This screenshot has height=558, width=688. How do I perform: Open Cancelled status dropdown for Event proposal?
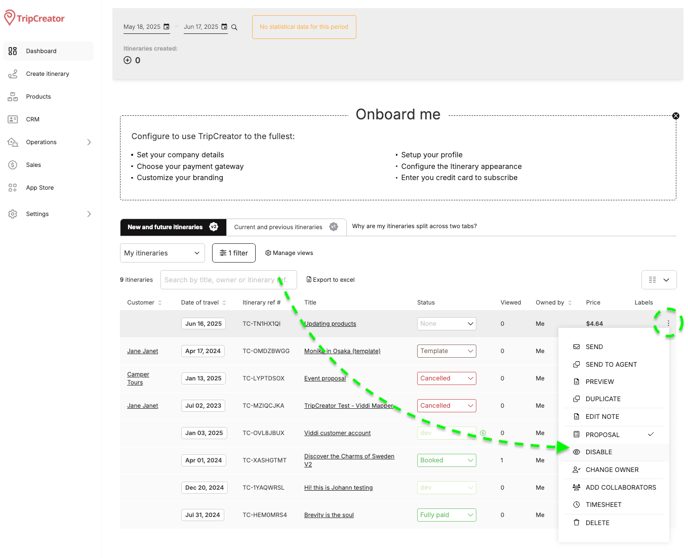tap(447, 378)
